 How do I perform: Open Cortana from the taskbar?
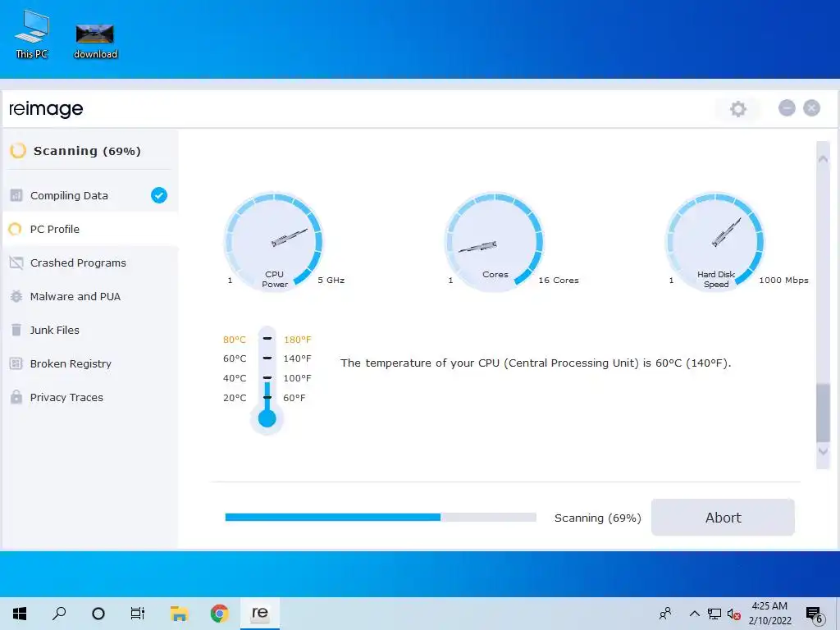(98, 614)
